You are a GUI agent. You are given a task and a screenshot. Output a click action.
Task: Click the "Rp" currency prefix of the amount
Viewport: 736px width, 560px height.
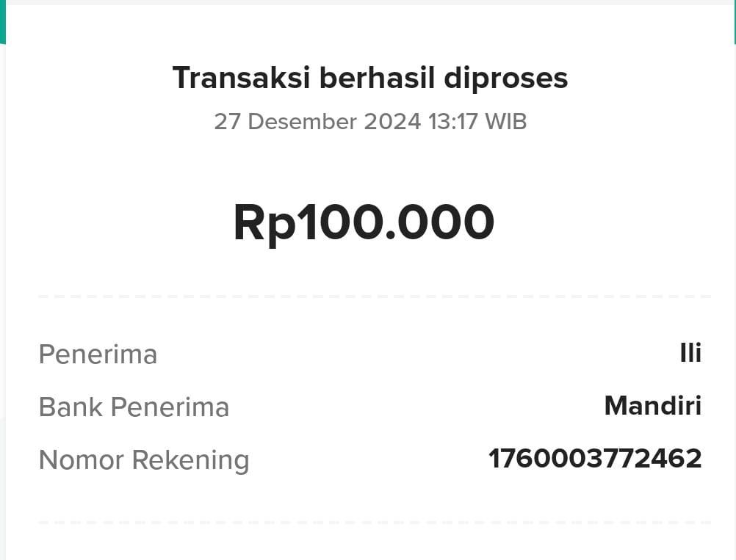click(264, 222)
